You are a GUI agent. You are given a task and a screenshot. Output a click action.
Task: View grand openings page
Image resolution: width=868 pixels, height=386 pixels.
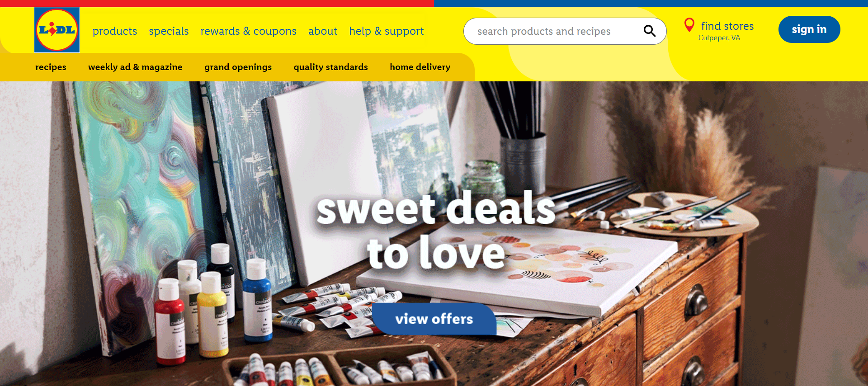(x=238, y=67)
